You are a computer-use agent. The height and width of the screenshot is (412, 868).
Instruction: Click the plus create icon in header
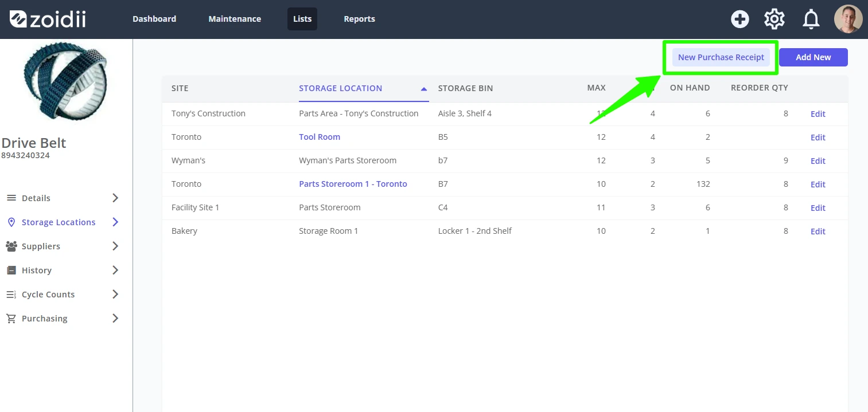[x=740, y=19]
